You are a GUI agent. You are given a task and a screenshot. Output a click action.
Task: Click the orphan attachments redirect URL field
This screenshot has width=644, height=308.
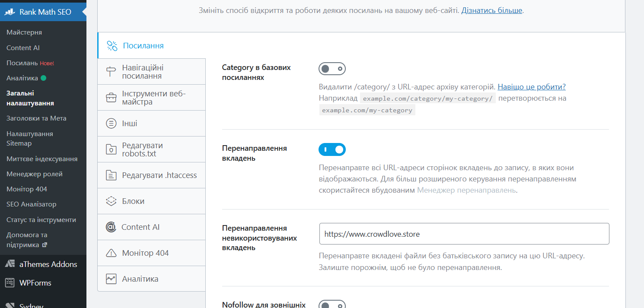point(464,234)
